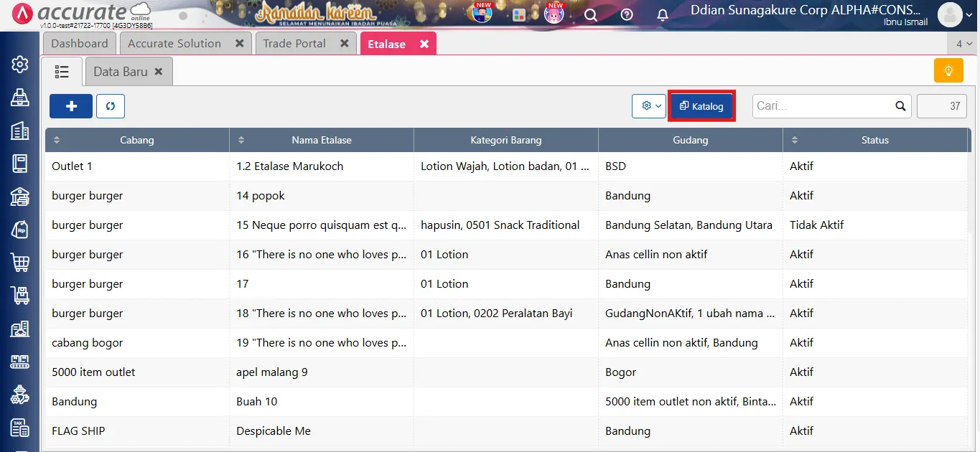Click the blue plus button to add data

(70, 105)
